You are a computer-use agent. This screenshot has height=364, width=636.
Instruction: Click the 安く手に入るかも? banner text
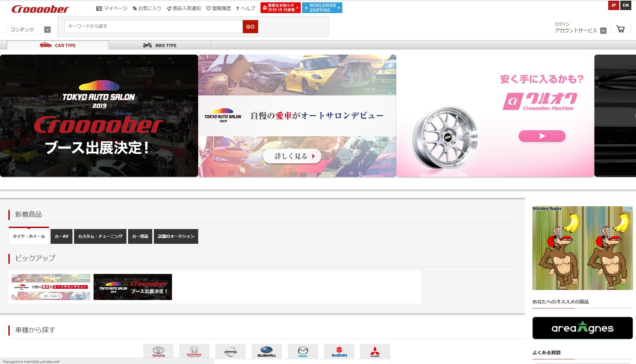click(542, 79)
